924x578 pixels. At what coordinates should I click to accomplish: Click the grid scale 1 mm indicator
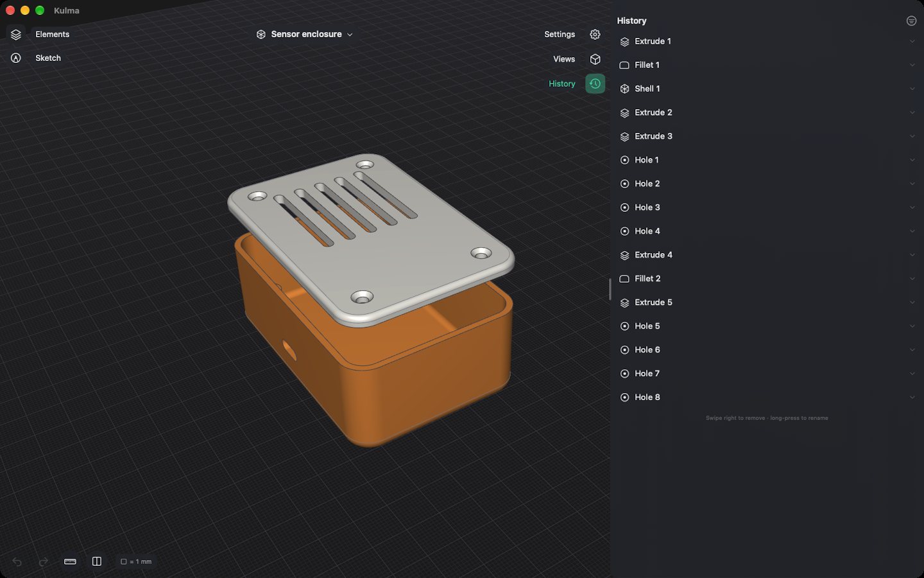(136, 562)
